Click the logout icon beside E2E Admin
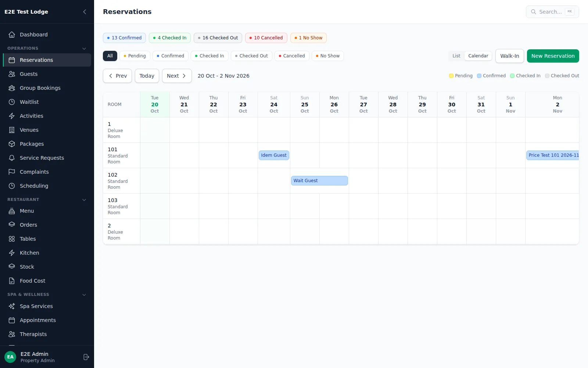Screen dimensions: 588x368 (86, 357)
